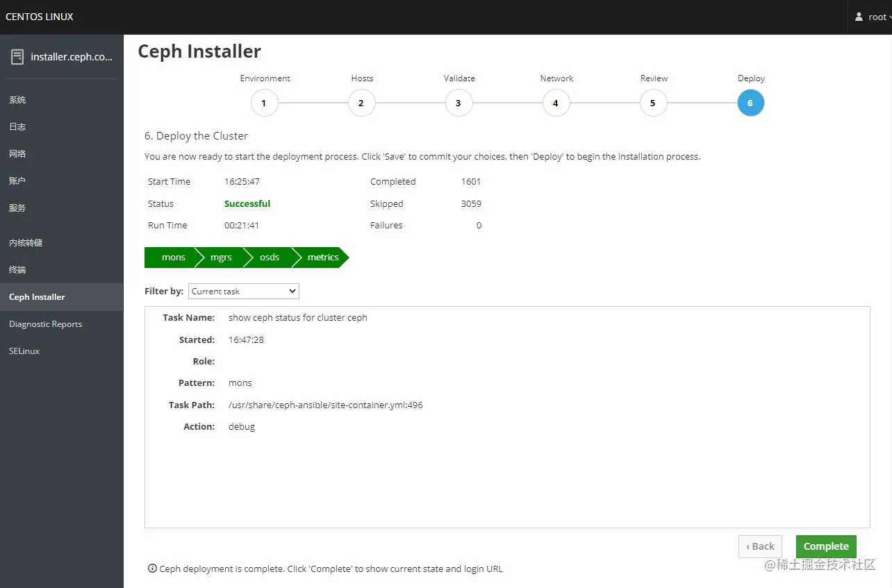Open 网络 in the sidebar
The height and width of the screenshot is (588, 892).
(x=62, y=154)
